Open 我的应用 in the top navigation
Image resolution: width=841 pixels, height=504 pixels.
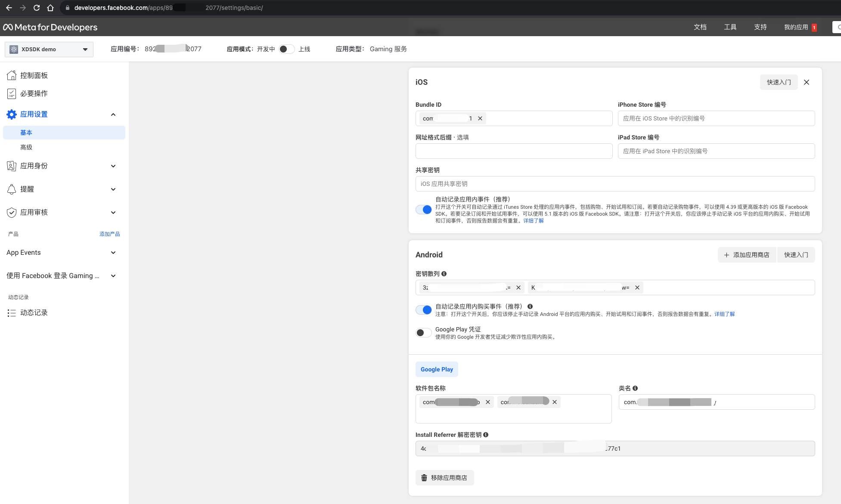(x=796, y=27)
